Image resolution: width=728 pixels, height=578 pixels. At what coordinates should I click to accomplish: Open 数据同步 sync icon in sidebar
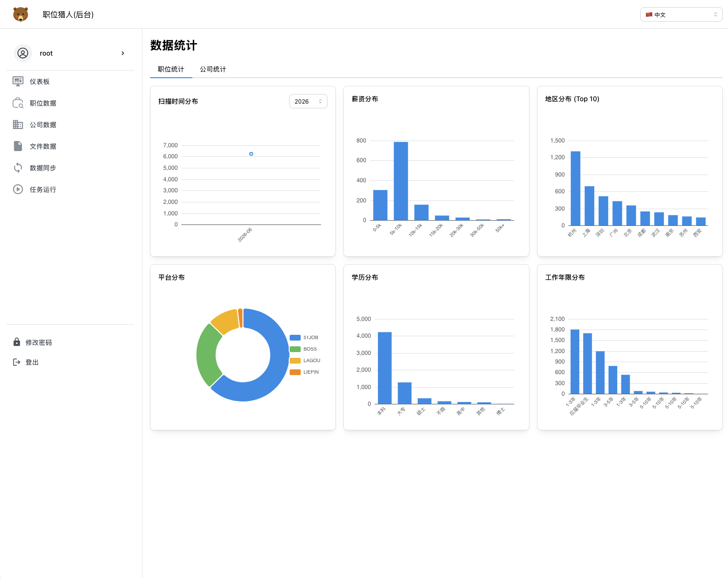18,168
